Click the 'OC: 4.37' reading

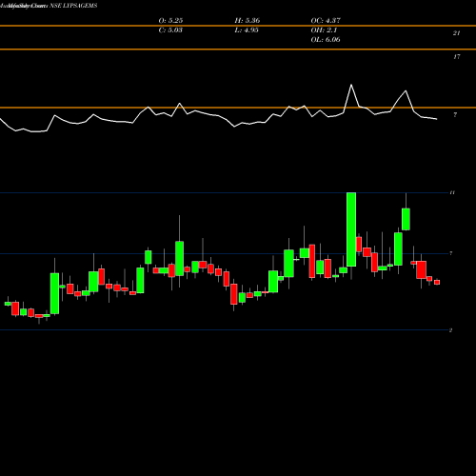(326, 21)
